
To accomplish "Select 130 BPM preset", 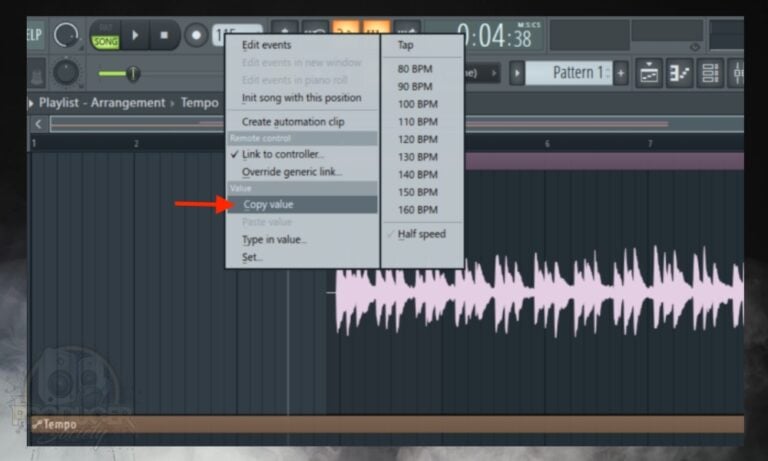I will pos(417,157).
